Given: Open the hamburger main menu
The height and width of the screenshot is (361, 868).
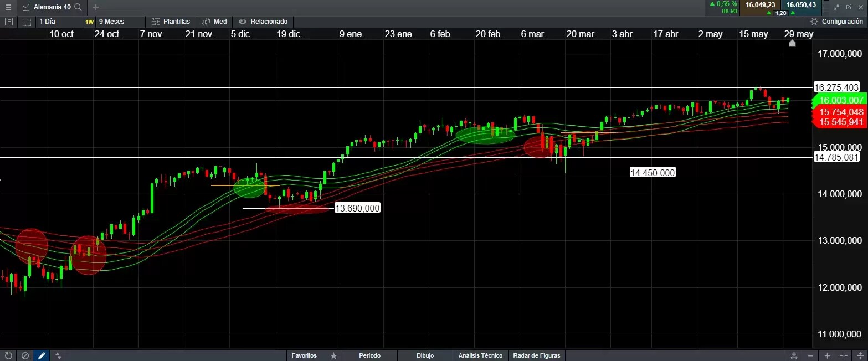Looking at the screenshot, I should 8,7.
